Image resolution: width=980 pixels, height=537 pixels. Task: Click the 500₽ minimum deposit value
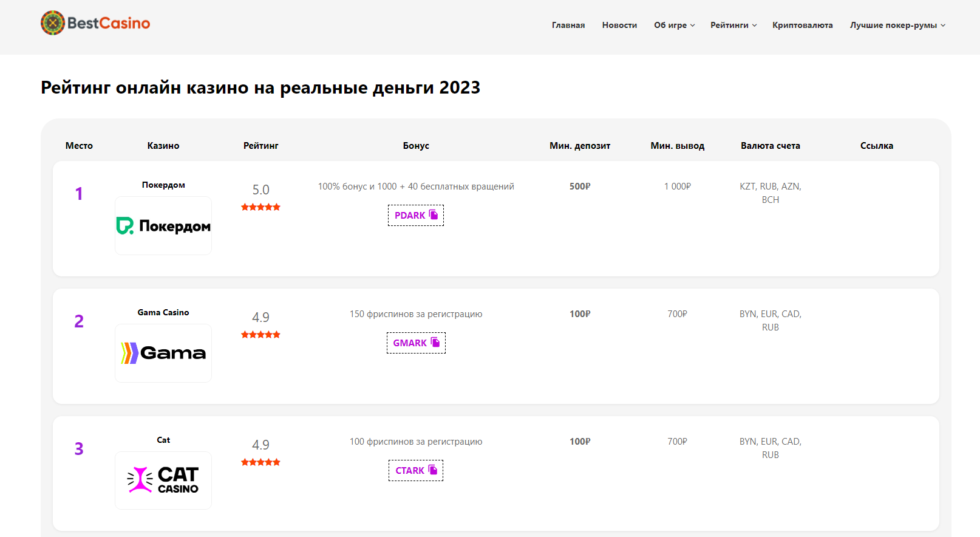coord(580,186)
